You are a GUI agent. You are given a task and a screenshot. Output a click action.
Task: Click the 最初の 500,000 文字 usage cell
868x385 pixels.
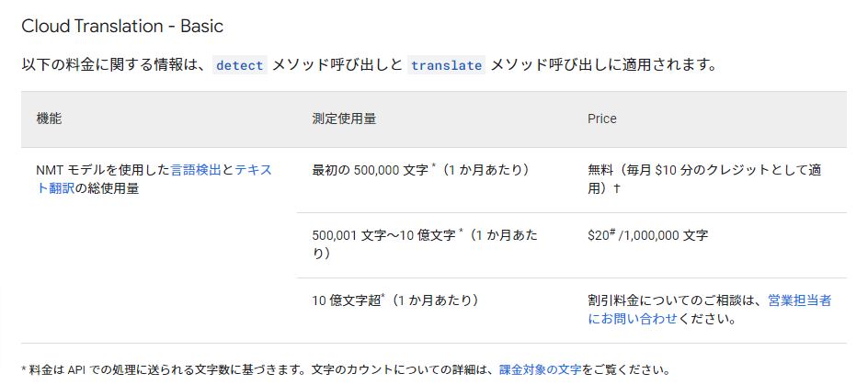point(421,170)
